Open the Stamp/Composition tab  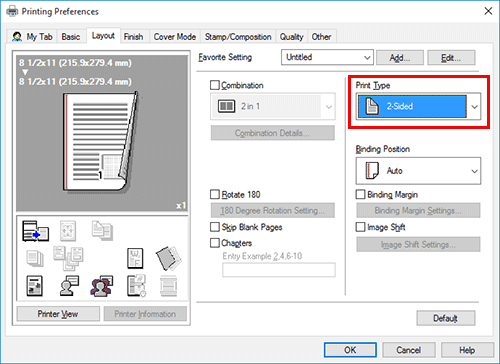tap(238, 37)
